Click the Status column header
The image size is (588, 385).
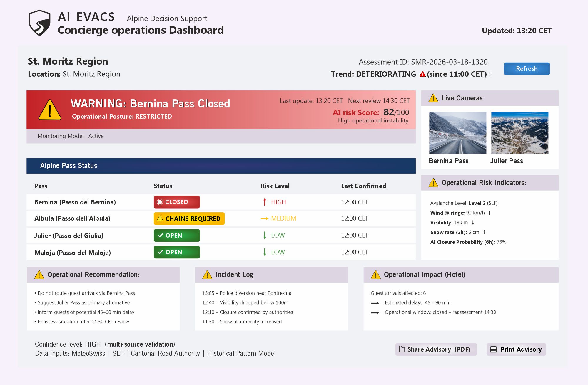[x=163, y=186]
